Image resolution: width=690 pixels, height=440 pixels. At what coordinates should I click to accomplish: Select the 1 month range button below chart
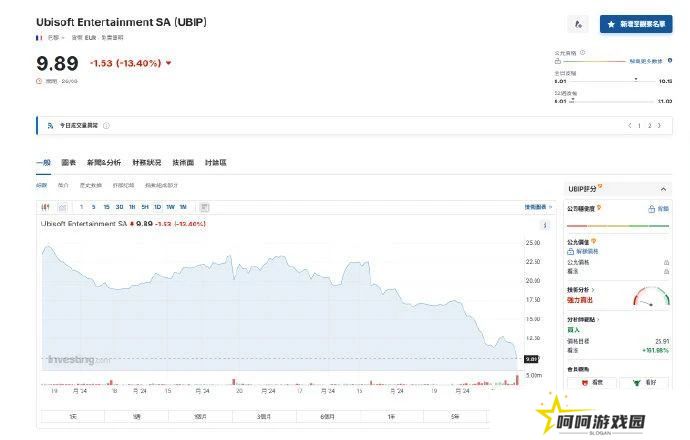coord(200,416)
